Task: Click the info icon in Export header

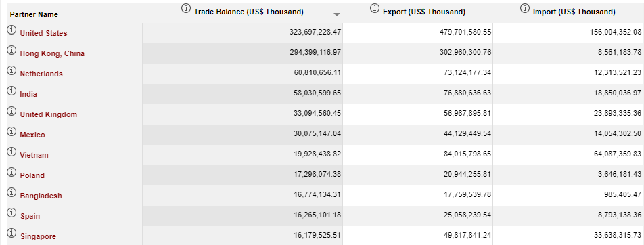Action: (x=375, y=8)
